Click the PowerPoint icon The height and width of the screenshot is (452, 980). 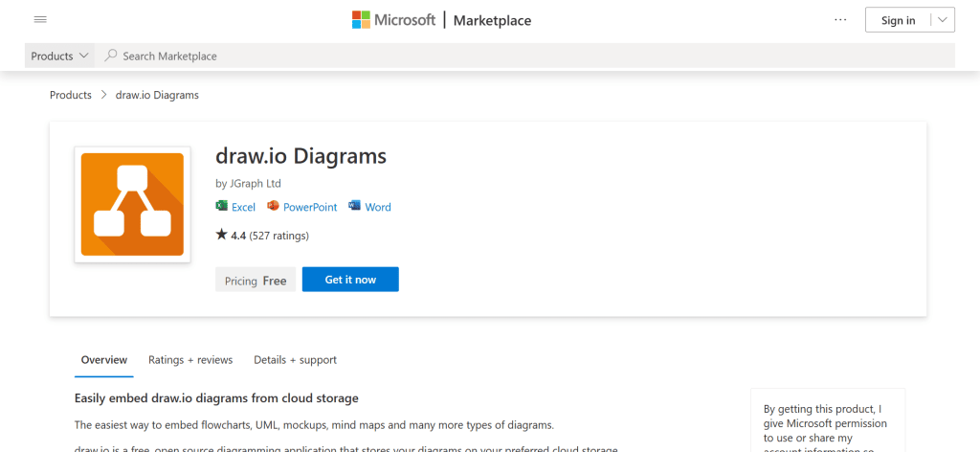point(273,207)
